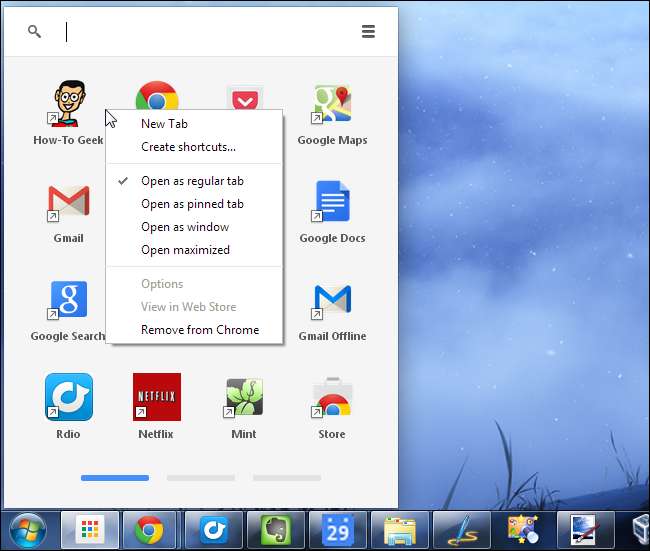Open Rdio from the taskbar
Image resolution: width=650 pixels, height=551 pixels.
213,531
